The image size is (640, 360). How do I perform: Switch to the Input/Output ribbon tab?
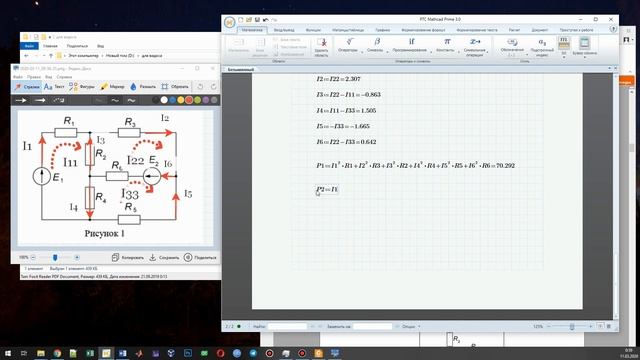click(284, 30)
